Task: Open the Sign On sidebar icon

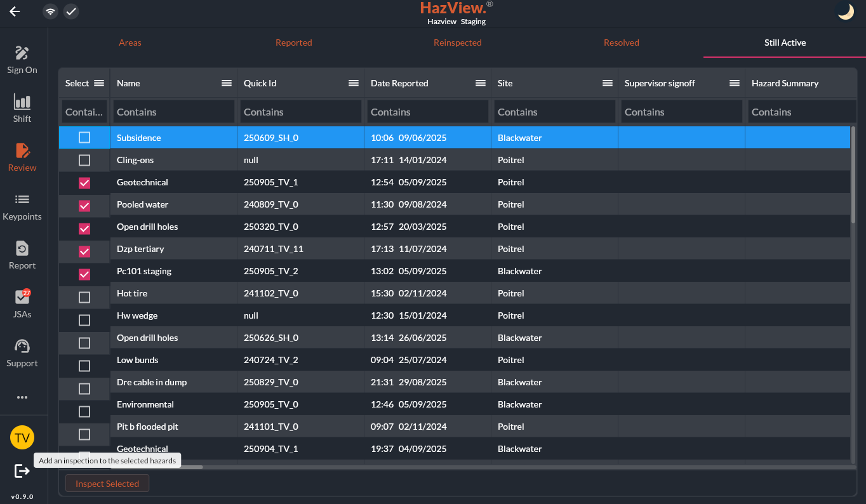Action: click(x=22, y=53)
